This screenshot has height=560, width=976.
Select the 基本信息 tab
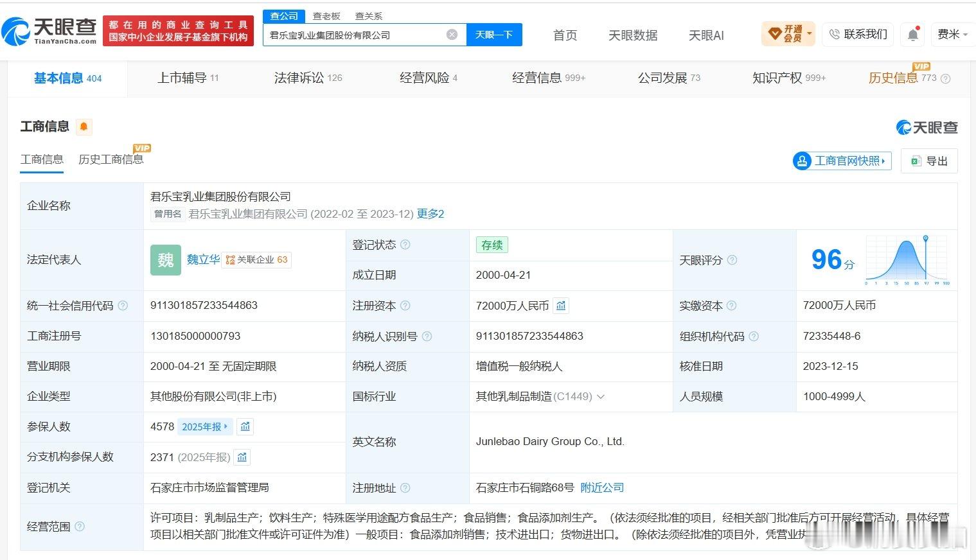tap(67, 78)
